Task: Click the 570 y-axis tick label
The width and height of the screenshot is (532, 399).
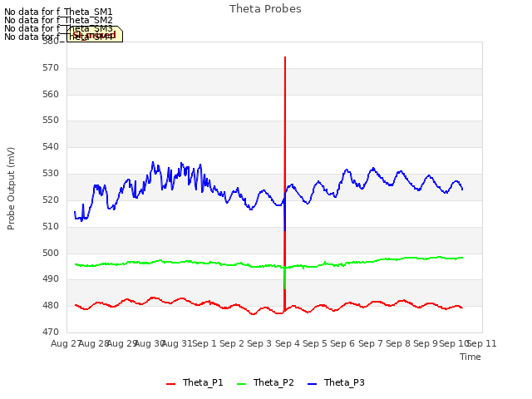Action: (51, 68)
